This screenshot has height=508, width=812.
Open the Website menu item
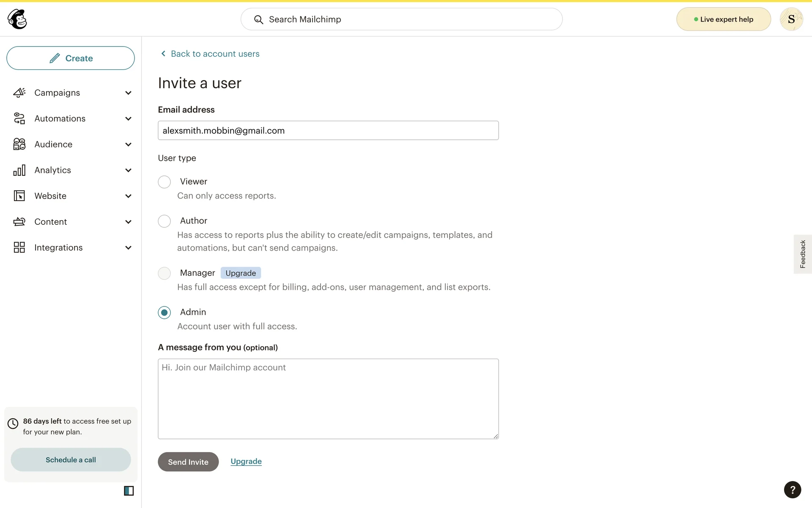pos(50,196)
